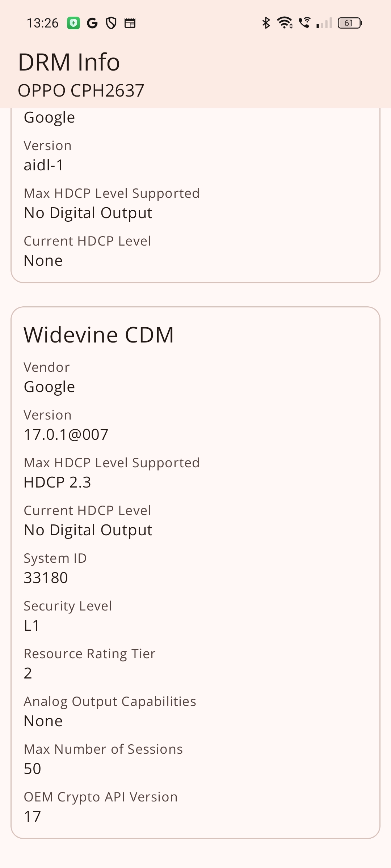Tap the outlined shield notification icon

pos(111,23)
